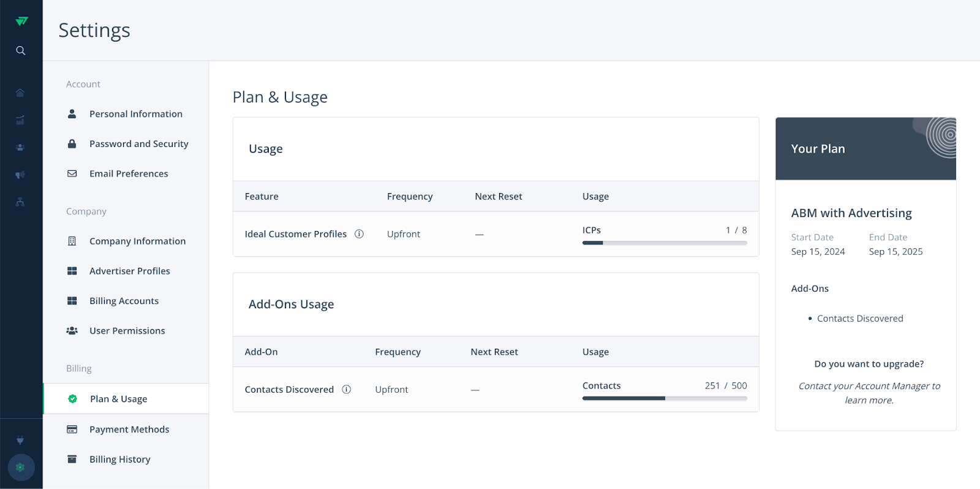Click the Upfront frequency in Contacts Discovered row
Viewport: 980px width, 489px height.
[x=391, y=389]
